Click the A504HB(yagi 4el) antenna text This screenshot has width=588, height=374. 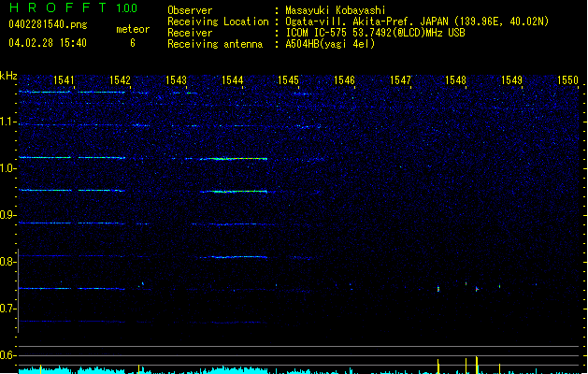coord(330,44)
